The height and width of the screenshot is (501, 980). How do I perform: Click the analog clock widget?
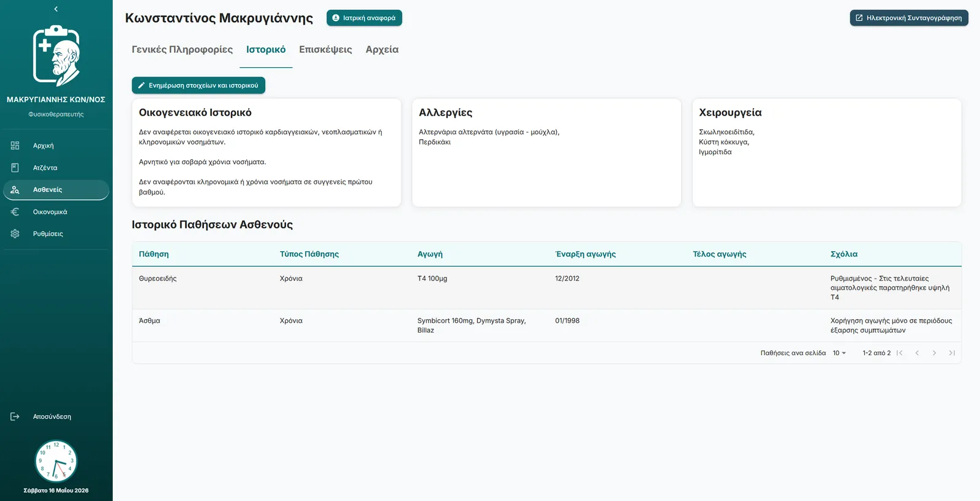(56, 461)
